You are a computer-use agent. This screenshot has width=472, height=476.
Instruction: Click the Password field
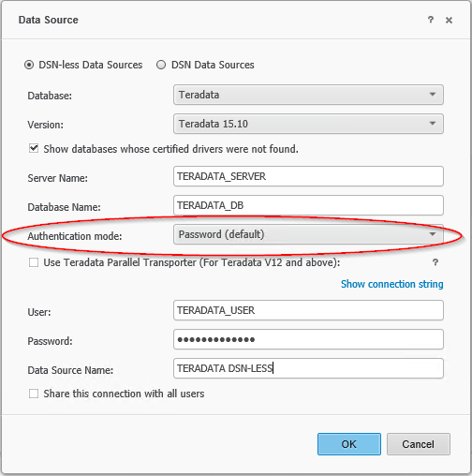(x=308, y=339)
